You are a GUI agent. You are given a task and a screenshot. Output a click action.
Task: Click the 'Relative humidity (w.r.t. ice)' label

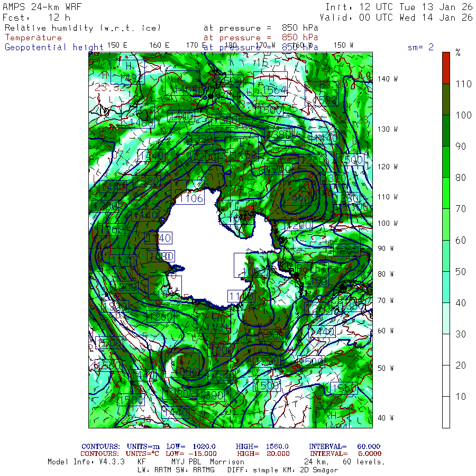coord(83,28)
